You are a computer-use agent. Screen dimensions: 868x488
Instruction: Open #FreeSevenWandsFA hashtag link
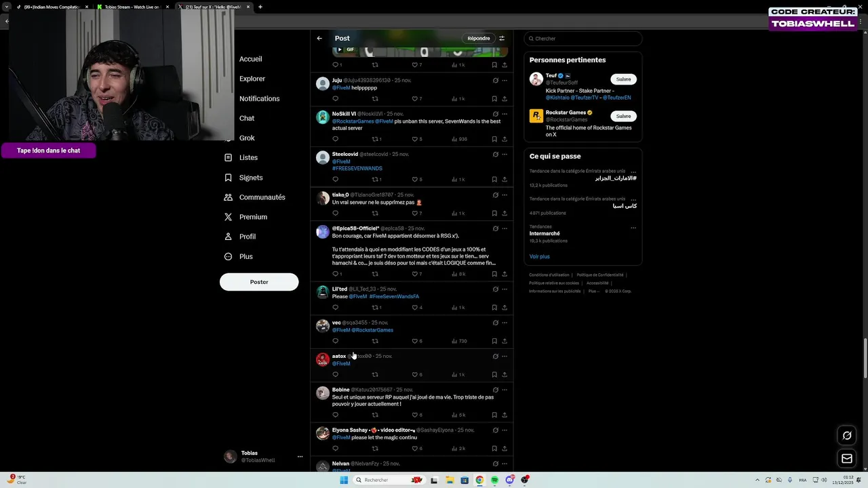(x=394, y=297)
